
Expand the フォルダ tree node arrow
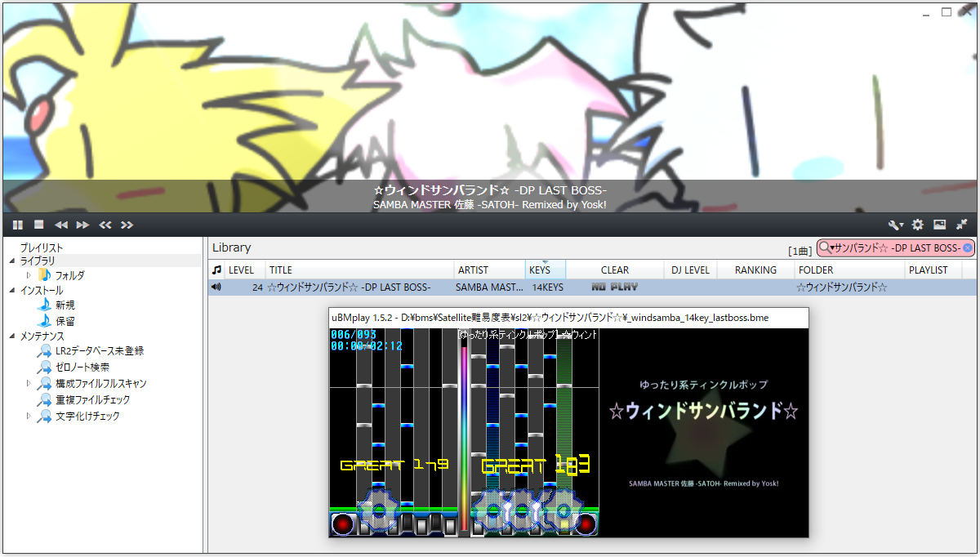[29, 275]
